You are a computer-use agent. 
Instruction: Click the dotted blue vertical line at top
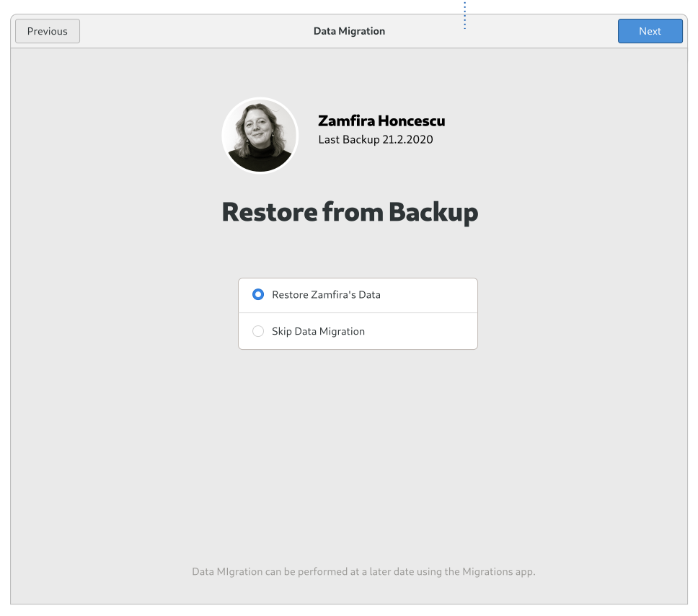coord(465,16)
